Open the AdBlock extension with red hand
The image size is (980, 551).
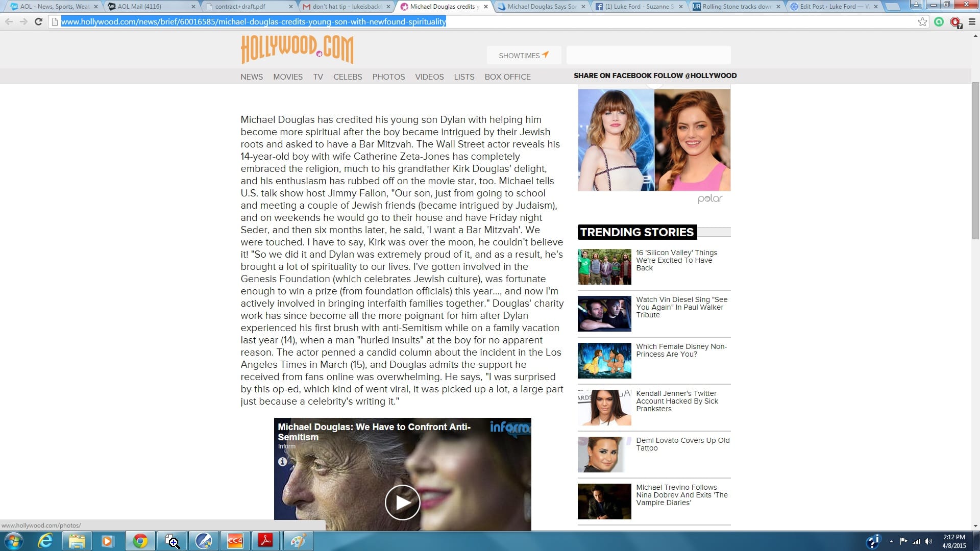955,22
